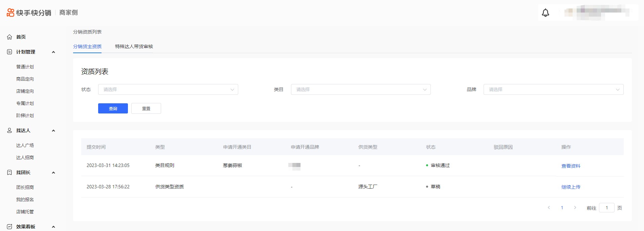Click 查看资料 link for 葱姜蒜椒

[571, 166]
